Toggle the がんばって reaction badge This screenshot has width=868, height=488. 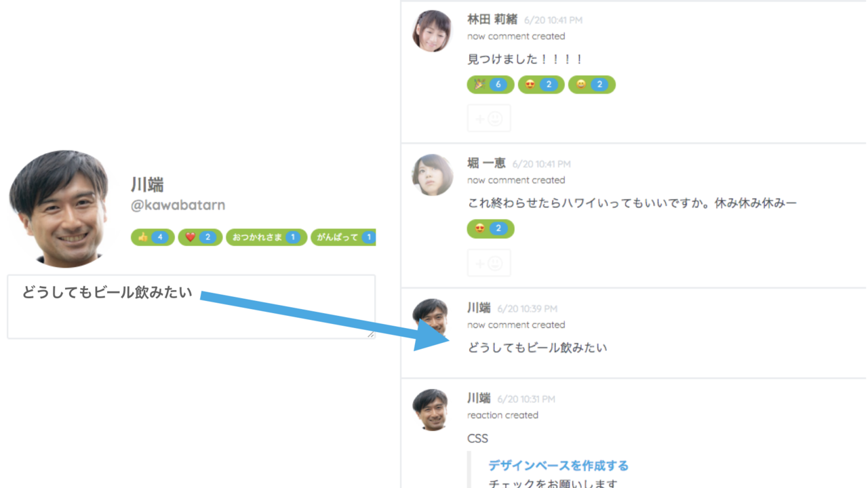point(343,237)
